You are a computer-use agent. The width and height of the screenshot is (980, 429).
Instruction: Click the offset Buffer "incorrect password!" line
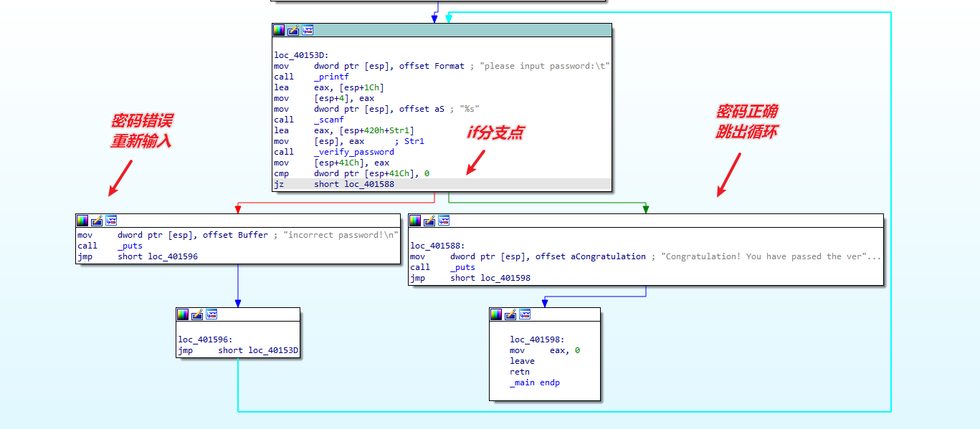tap(238, 235)
